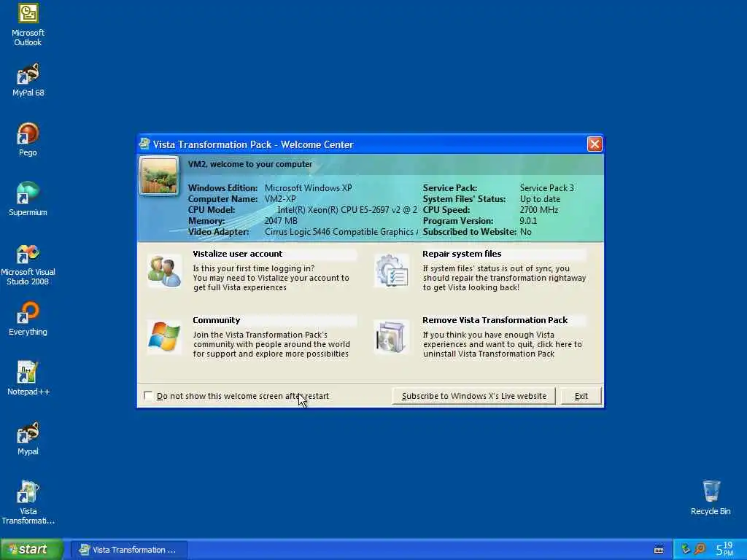Screen dimensions: 747x560
Task: Click the taskbar clock showing 5:19 PM
Action: (724, 549)
